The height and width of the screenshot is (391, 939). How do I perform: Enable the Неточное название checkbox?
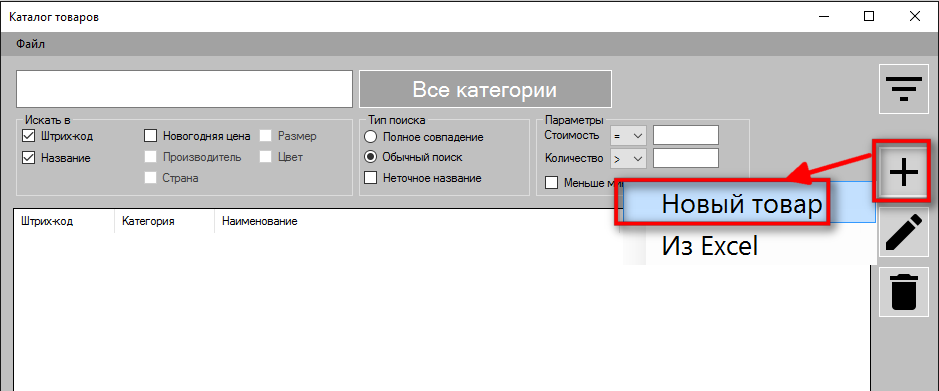[371, 178]
